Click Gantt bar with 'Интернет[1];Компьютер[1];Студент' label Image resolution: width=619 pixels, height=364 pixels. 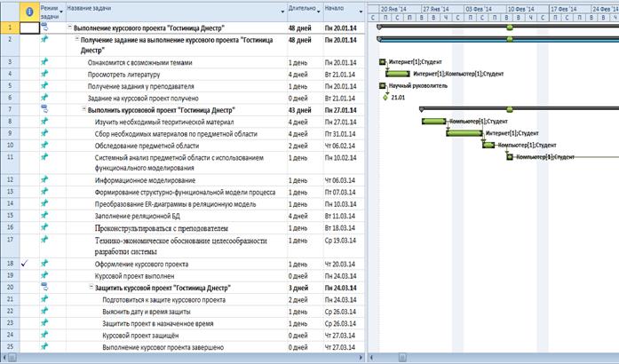[x=398, y=74]
